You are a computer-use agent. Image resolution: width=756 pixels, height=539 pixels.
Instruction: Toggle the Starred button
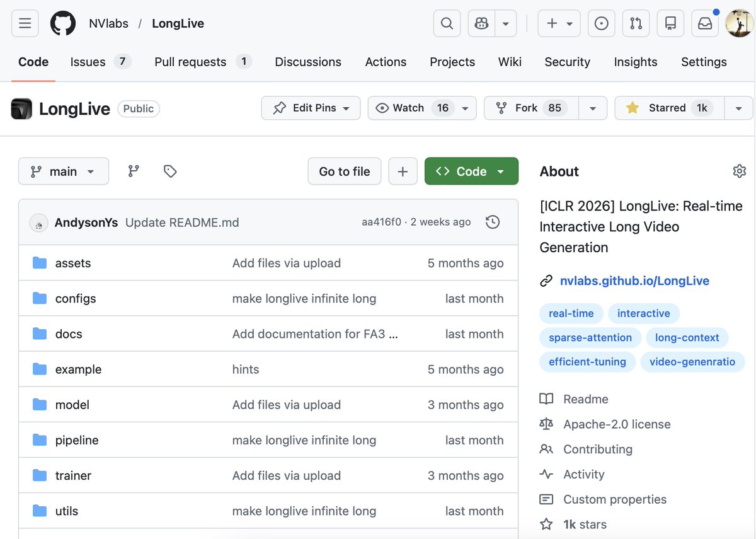coord(670,108)
